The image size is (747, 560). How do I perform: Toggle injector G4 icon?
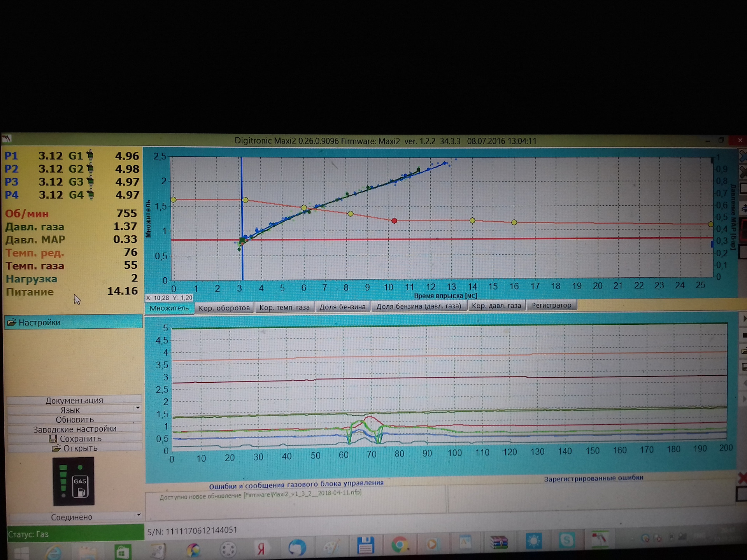[91, 194]
